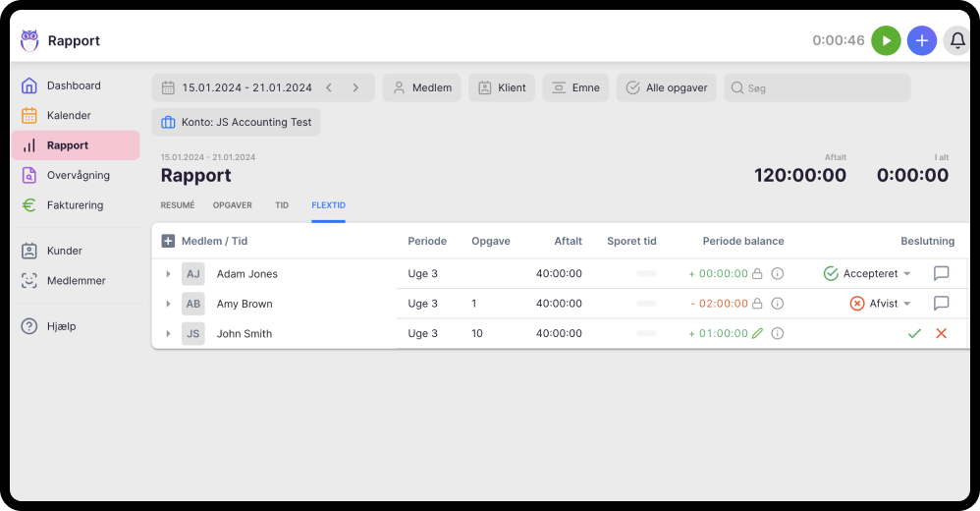Click the tracked time bar for Adam Jones
The height and width of the screenshot is (511, 980).
(646, 273)
